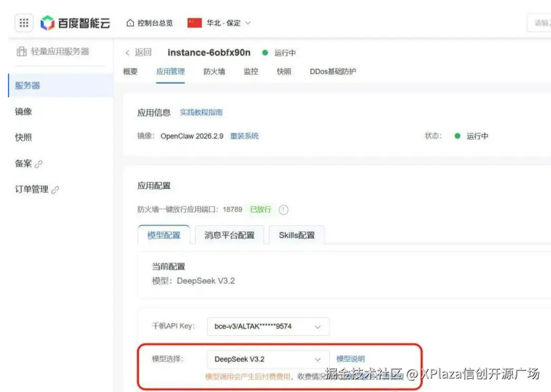Open the DDos基础防护 tab

coord(333,72)
